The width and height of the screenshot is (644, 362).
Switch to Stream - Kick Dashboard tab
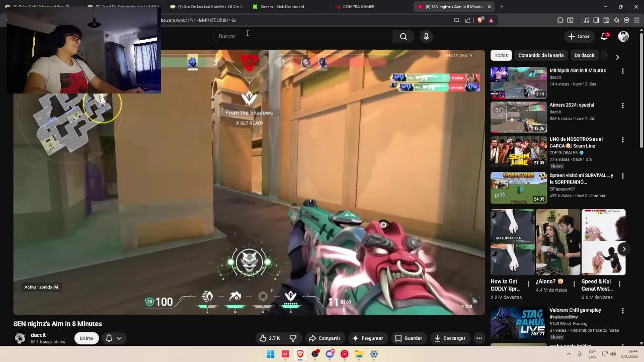coord(282,7)
